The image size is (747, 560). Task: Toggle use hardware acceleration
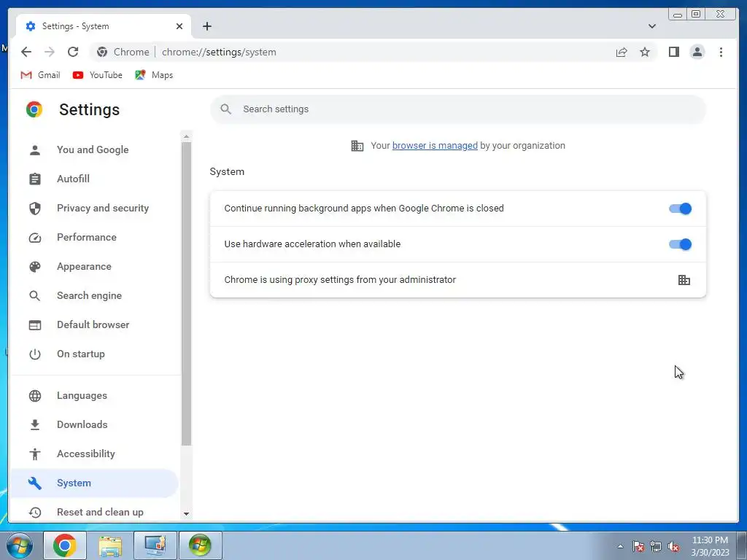[x=680, y=244]
